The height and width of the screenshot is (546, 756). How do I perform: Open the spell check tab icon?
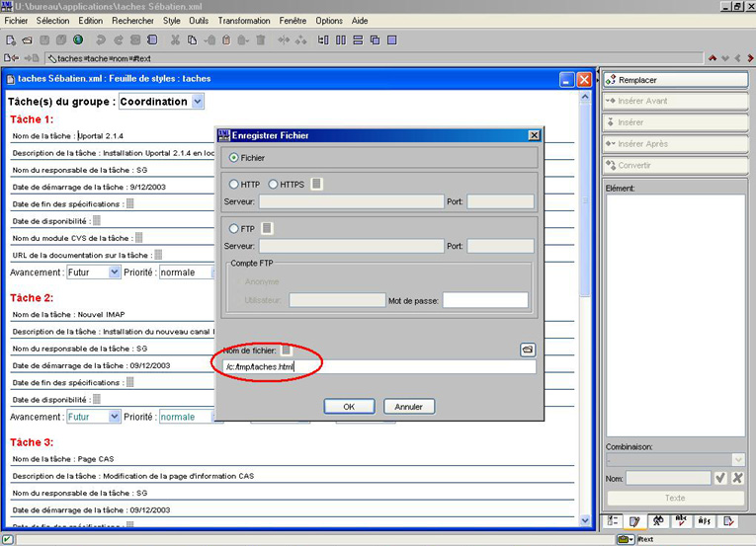point(680,520)
